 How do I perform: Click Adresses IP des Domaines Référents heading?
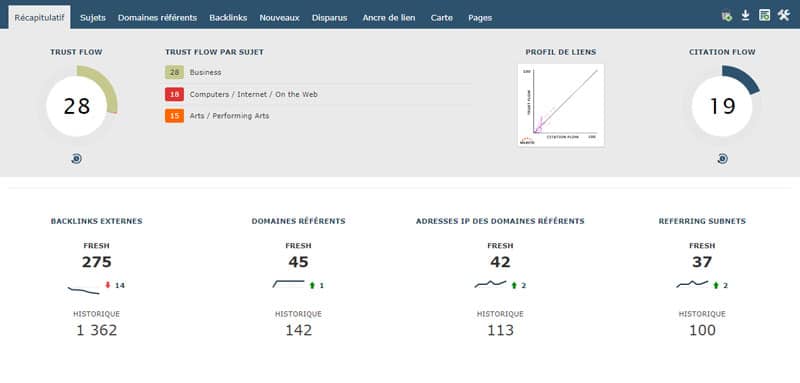(501, 221)
